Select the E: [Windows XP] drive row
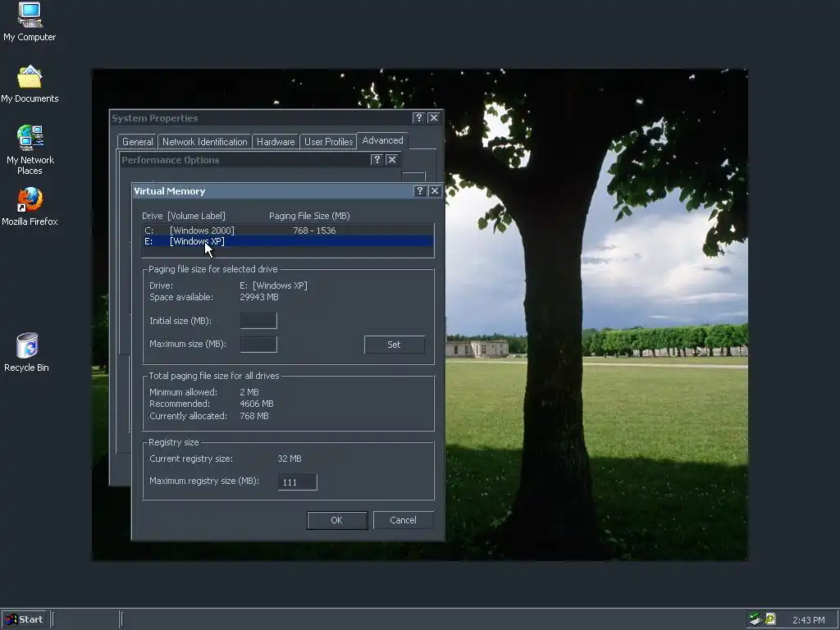This screenshot has height=630, width=840. 288,241
